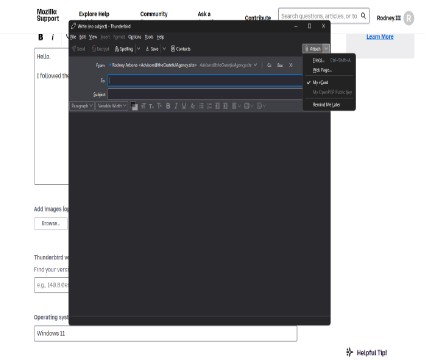Open the Spelling dropdown arrow

click(139, 49)
